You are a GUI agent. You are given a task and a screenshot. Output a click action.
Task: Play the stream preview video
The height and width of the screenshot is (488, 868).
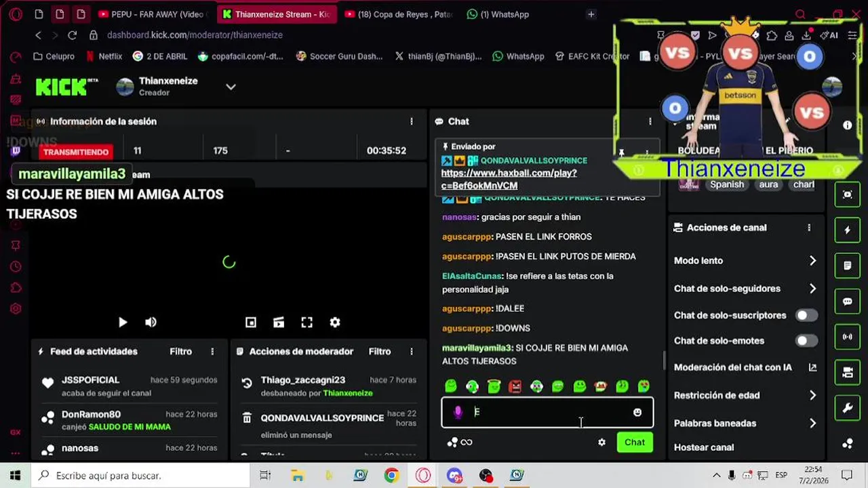[123, 323]
